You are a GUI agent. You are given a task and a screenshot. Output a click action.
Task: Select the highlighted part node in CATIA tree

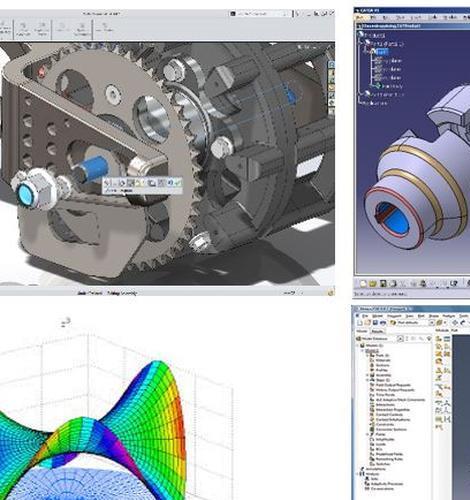click(382, 52)
